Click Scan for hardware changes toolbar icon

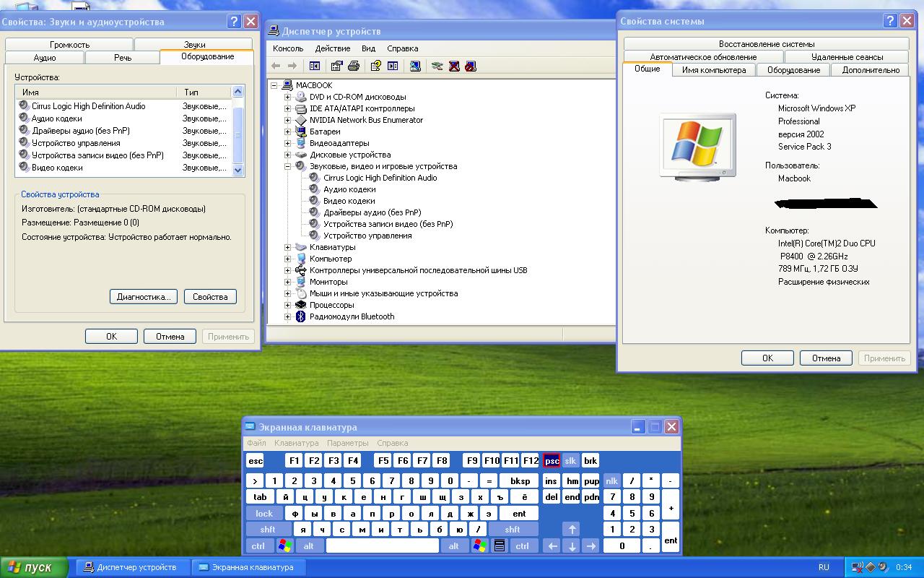415,66
